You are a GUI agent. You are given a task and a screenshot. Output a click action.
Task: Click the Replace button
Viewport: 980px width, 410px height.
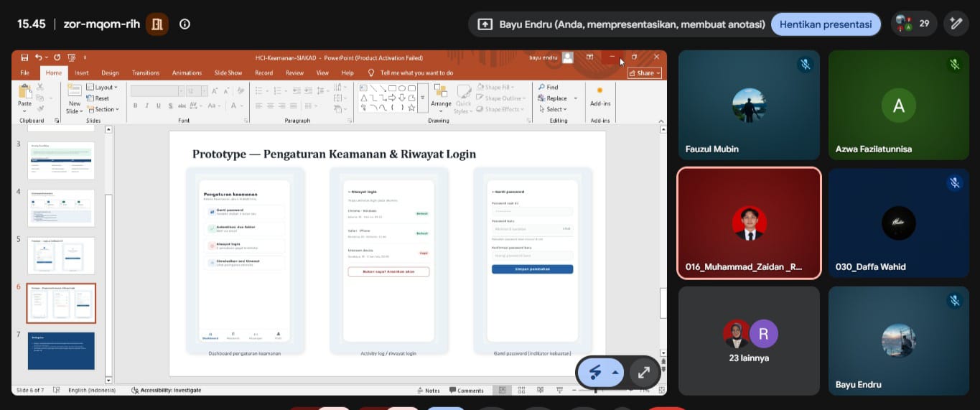[x=553, y=98]
